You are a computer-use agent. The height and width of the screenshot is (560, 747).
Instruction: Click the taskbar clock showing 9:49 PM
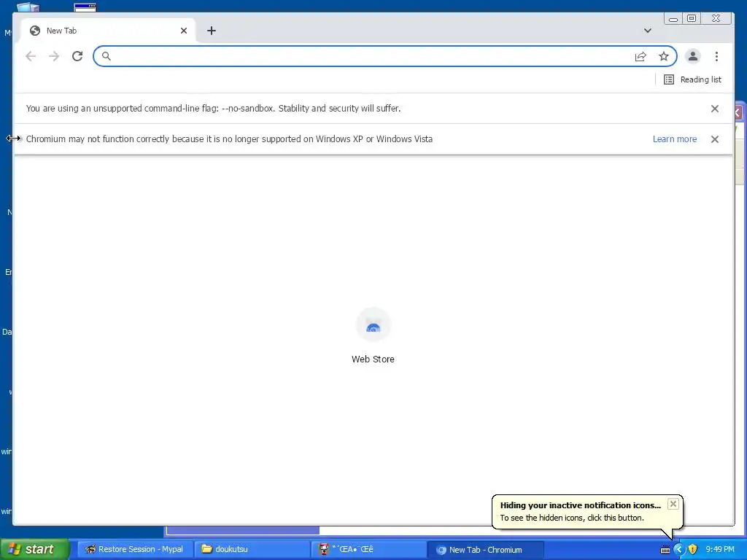pyautogui.click(x=720, y=550)
